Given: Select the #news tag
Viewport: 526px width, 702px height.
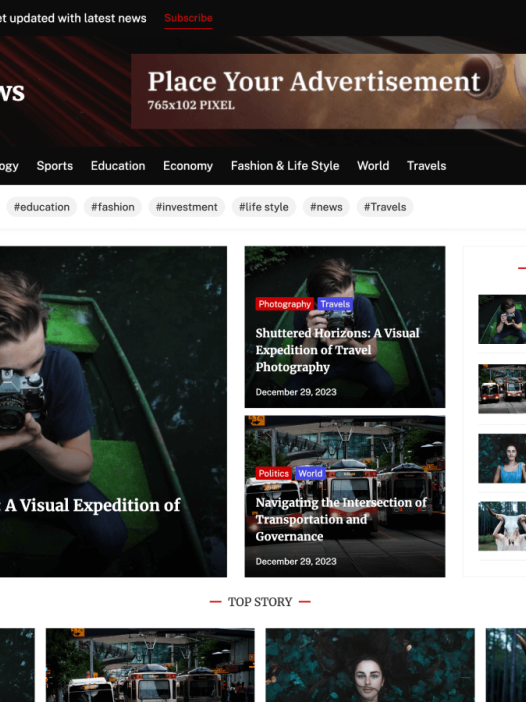Looking at the screenshot, I should 326,207.
